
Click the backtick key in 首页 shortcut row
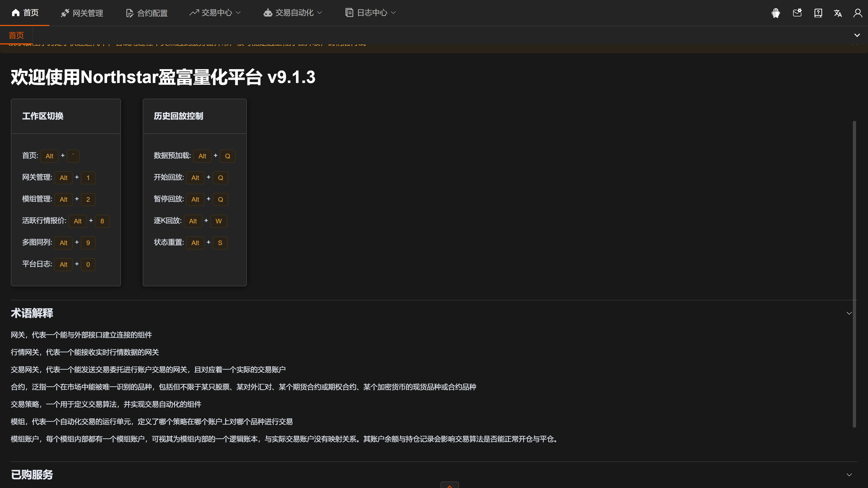tap(73, 156)
